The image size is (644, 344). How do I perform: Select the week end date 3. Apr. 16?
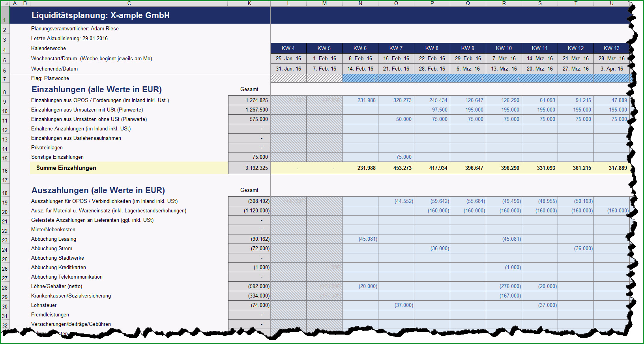coord(612,69)
